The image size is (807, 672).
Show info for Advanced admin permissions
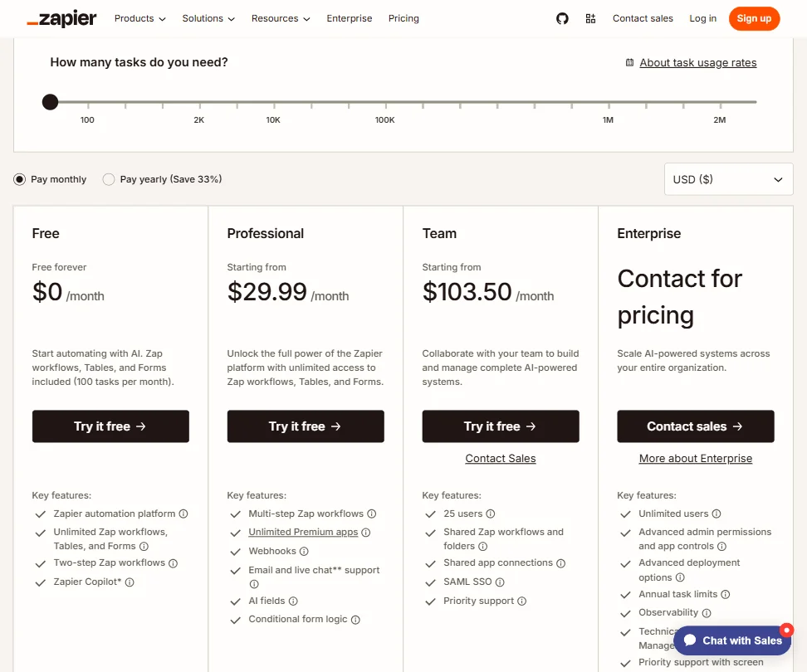[722, 546]
